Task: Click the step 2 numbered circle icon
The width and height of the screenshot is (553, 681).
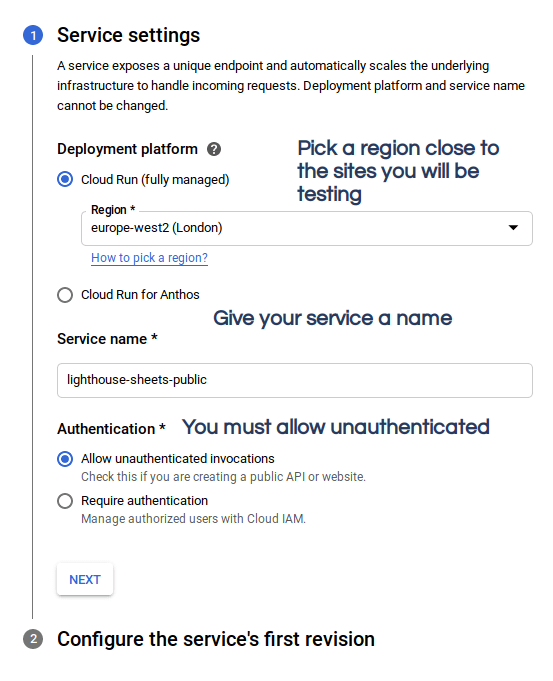Action: tap(33, 639)
